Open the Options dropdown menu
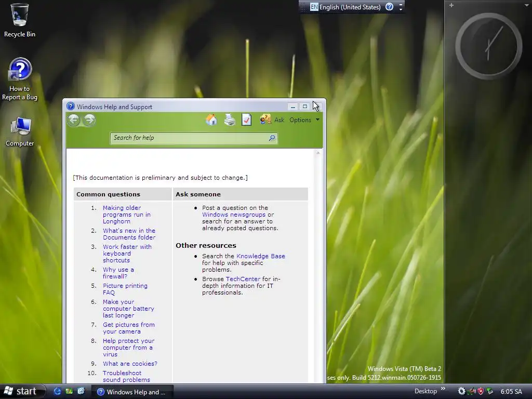This screenshot has width=532, height=399. point(304,120)
